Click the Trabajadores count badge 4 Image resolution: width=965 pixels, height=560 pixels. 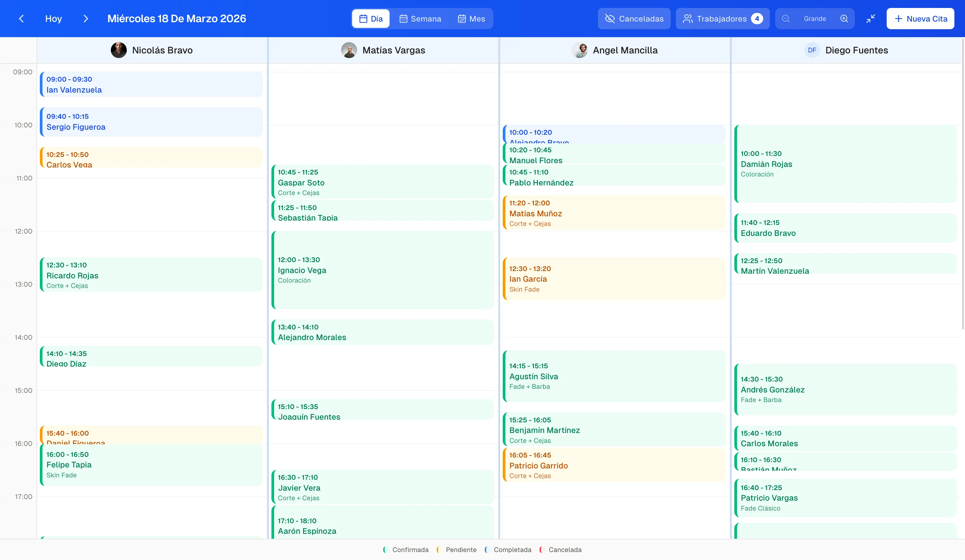[x=757, y=19]
